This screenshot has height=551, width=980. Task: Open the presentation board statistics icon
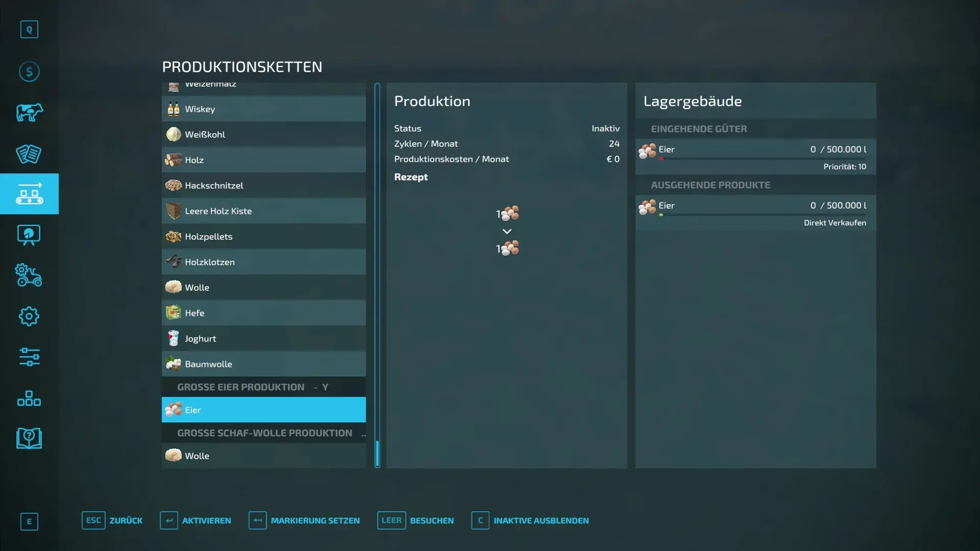point(29,235)
